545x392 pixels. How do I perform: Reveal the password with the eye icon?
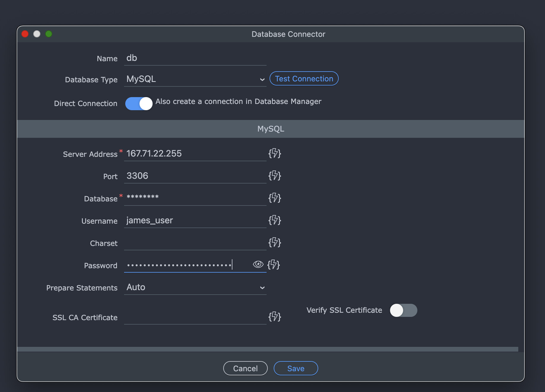click(258, 265)
